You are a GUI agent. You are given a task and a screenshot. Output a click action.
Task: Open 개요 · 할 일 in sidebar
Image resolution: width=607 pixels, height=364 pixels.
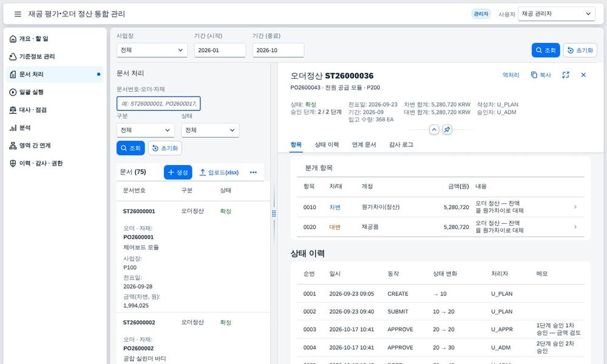(x=55, y=39)
